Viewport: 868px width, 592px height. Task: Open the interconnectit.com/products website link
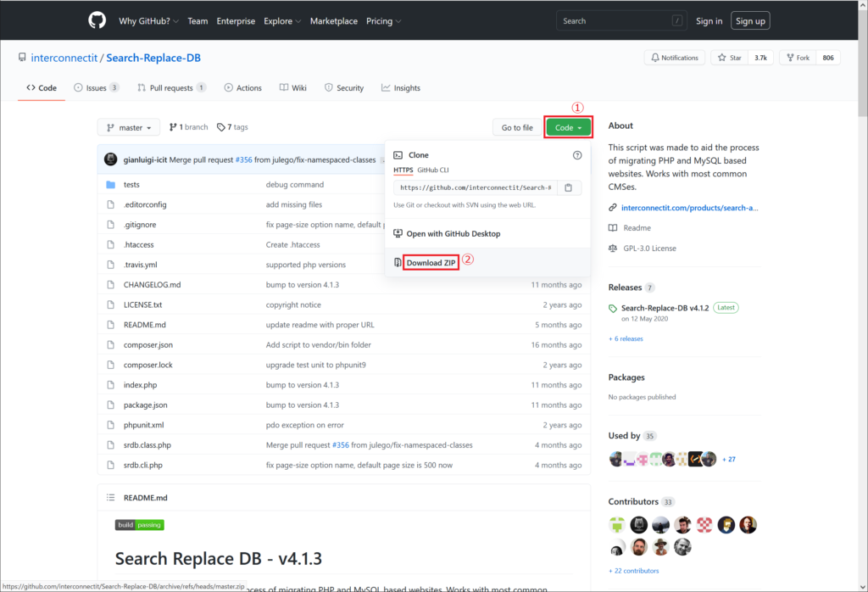(690, 208)
